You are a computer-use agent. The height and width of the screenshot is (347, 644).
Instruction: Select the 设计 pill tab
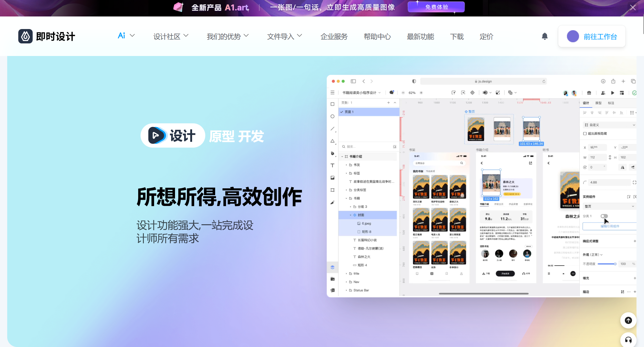173,136
